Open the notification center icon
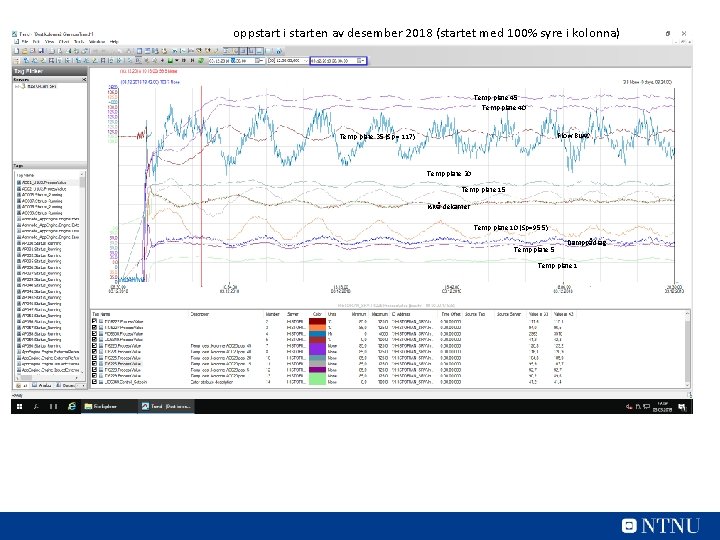 [682, 407]
